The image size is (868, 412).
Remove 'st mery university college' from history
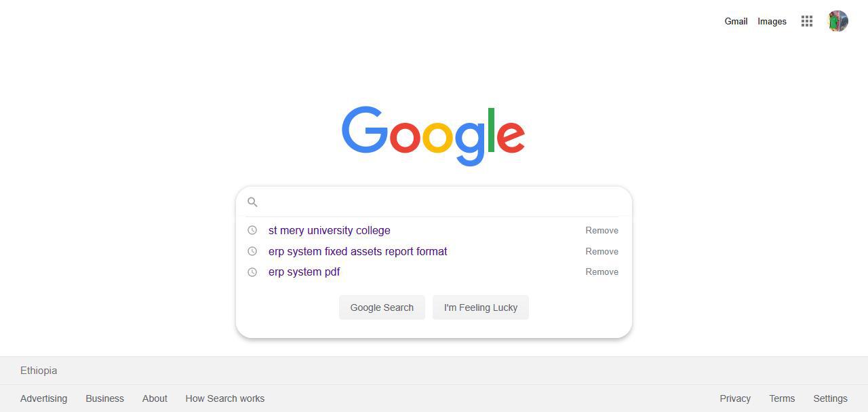point(601,230)
